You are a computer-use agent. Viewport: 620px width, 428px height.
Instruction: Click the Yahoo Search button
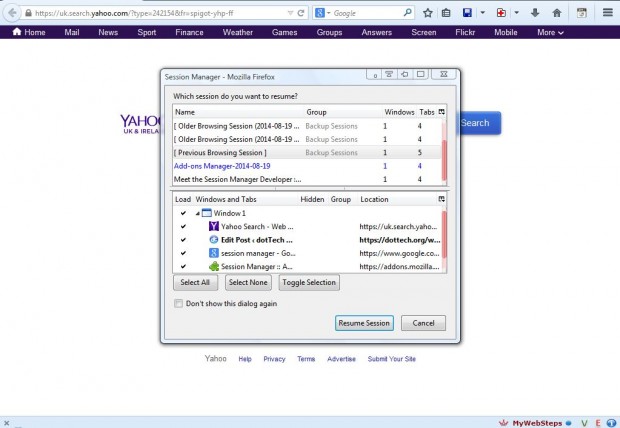tap(479, 123)
